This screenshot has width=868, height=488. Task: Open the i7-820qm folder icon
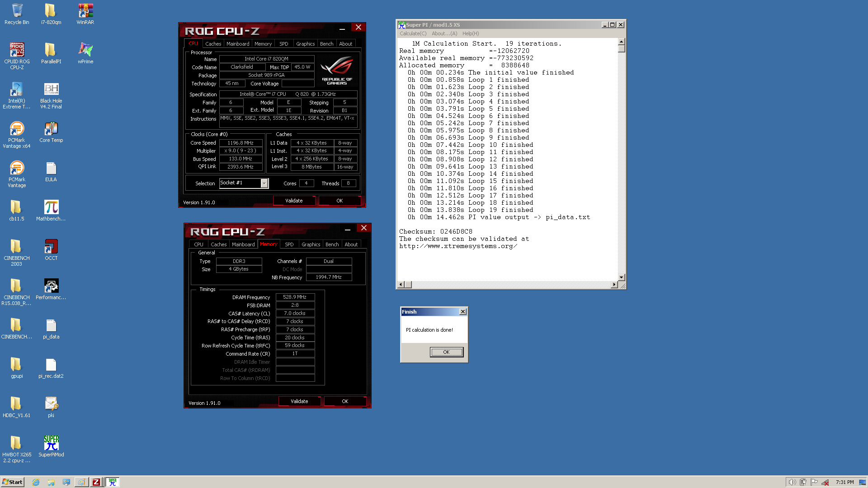coord(51,14)
